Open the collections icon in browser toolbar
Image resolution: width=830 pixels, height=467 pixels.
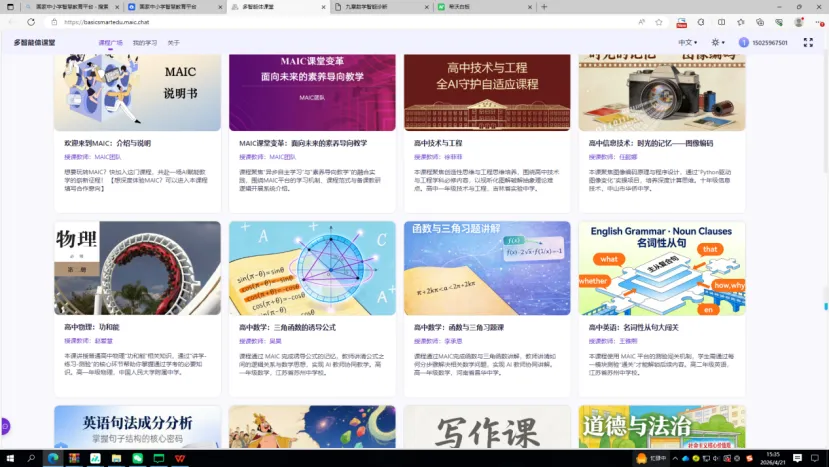tap(760, 22)
